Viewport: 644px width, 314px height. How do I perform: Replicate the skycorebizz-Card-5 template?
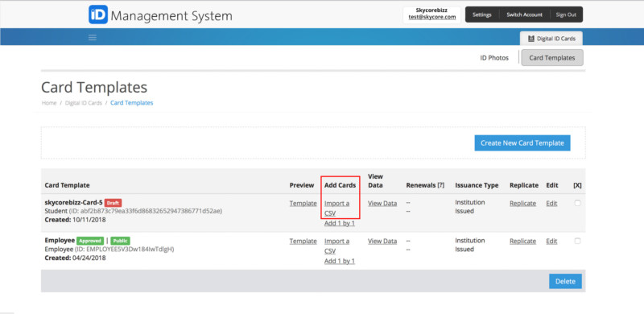tap(522, 203)
